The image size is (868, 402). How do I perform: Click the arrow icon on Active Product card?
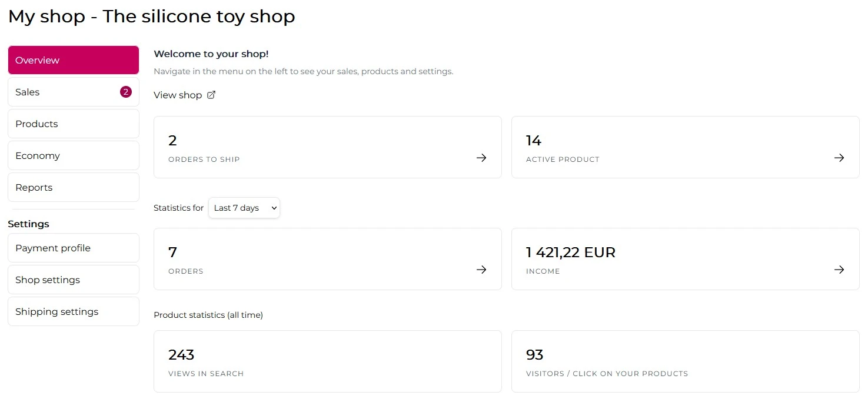[839, 158]
